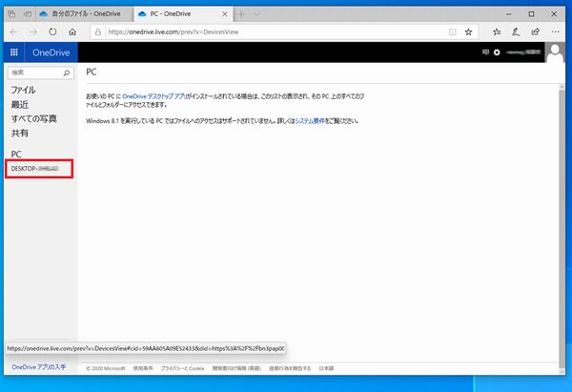
Task: Open tab preview chevron dropdown
Action: [x=256, y=14]
